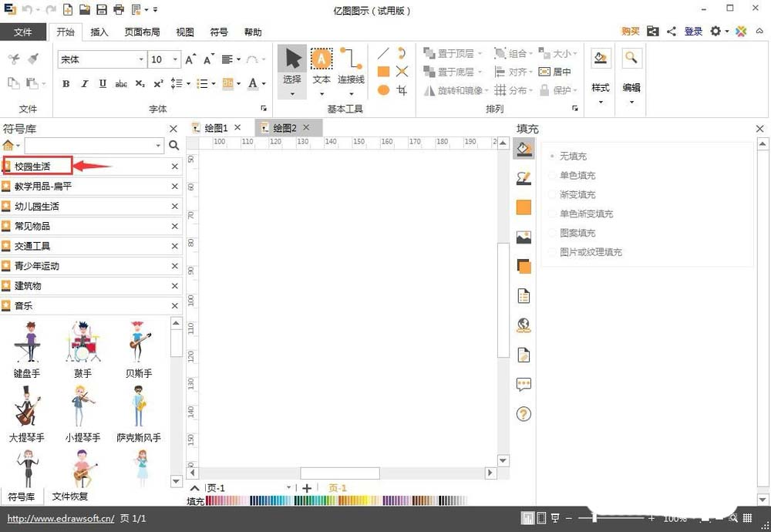771x532 pixels.
Task: Click the search icon in the symbol library
Action: 174,145
